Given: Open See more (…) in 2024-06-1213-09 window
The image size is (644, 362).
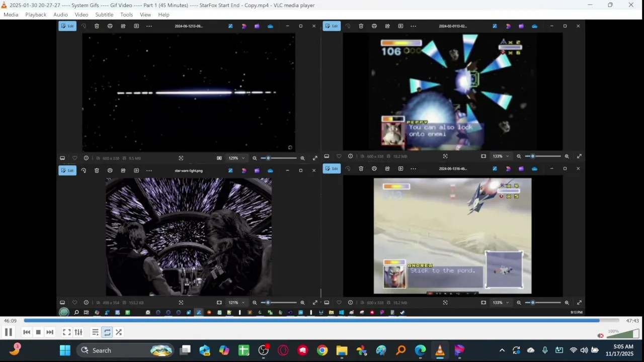Looking at the screenshot, I should click(149, 26).
